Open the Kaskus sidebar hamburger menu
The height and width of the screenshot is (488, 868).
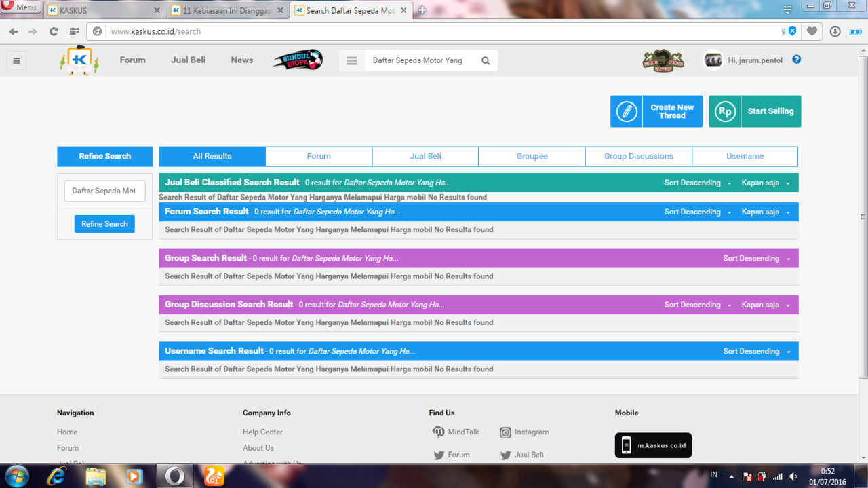coord(16,60)
